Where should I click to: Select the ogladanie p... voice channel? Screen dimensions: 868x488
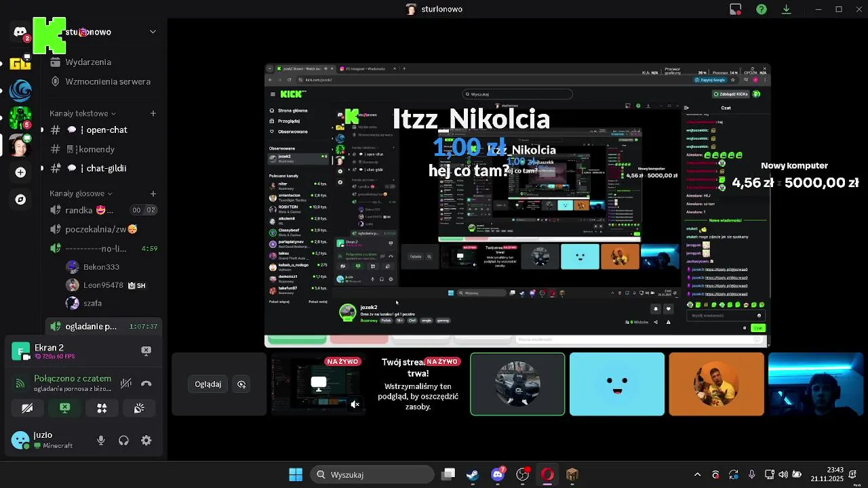pyautogui.click(x=103, y=326)
